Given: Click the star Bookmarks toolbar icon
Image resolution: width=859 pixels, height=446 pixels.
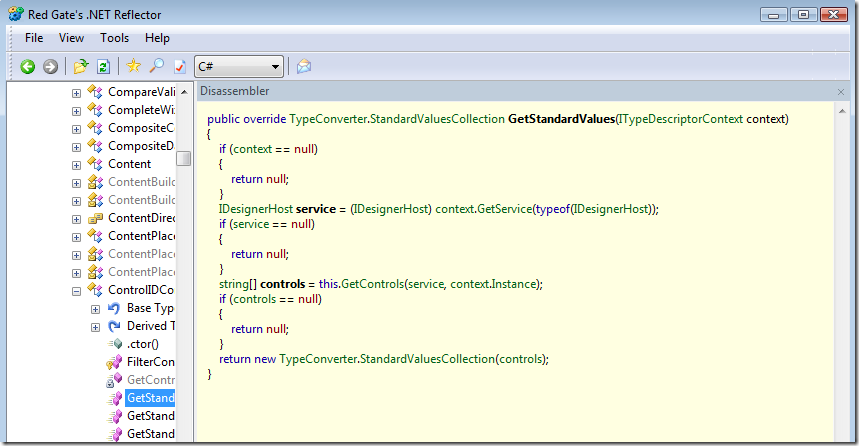Looking at the screenshot, I should coord(133,66).
